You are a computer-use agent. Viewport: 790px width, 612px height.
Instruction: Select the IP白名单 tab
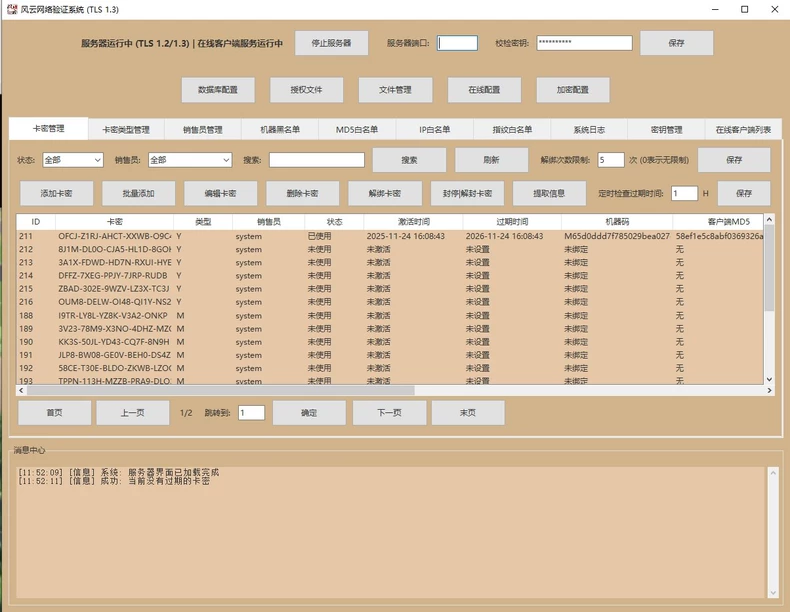coord(434,129)
